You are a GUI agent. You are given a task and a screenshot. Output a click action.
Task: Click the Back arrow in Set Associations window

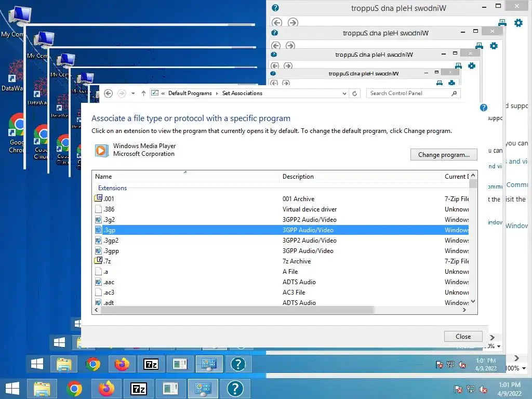108,94
